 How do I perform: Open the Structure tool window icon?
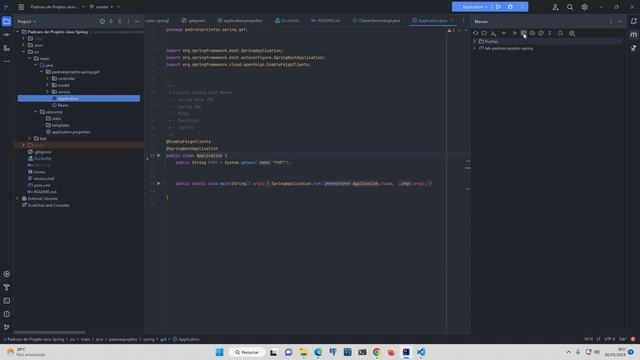click(x=7, y=48)
